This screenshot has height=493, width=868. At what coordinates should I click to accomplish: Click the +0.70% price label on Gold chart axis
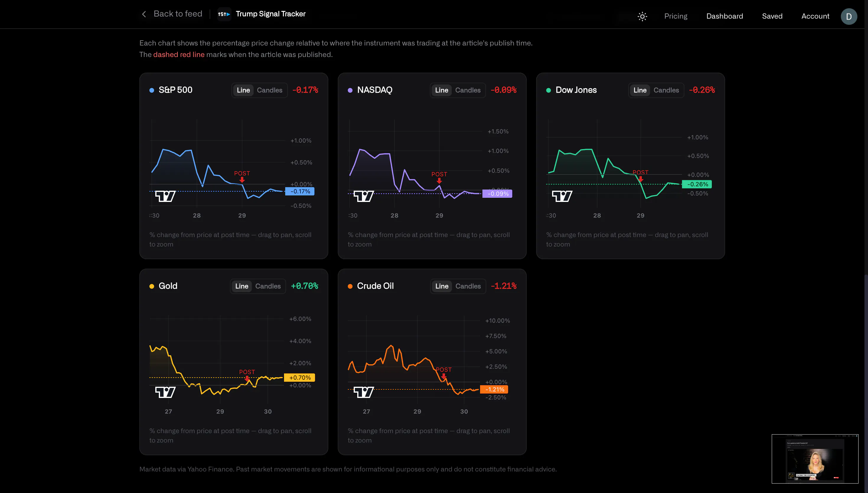click(x=300, y=378)
